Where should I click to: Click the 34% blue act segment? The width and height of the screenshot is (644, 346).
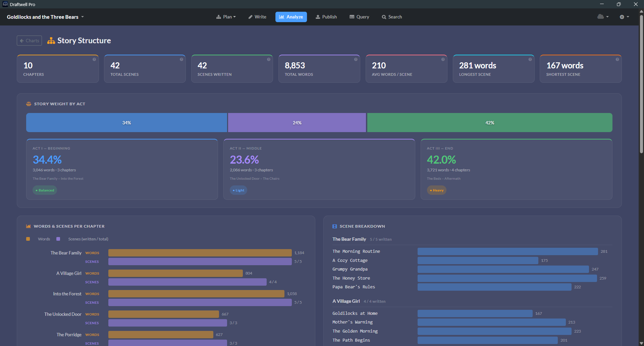click(127, 123)
